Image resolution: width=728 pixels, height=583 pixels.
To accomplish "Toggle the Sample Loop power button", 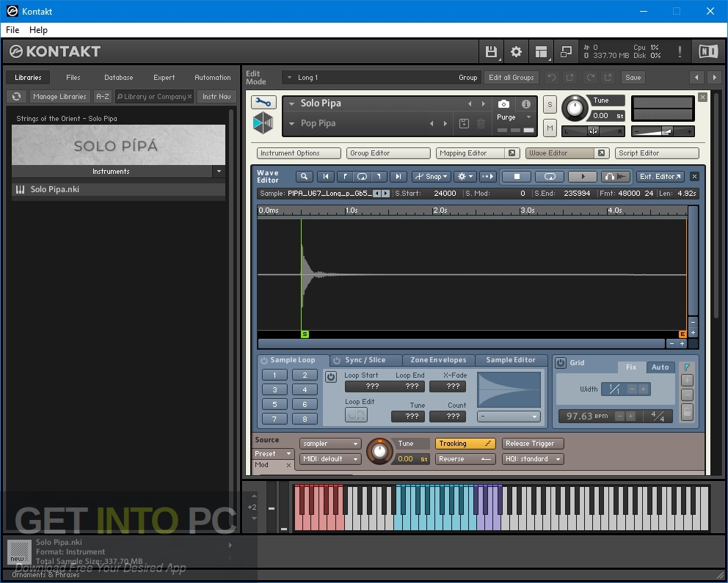I will pyautogui.click(x=263, y=360).
